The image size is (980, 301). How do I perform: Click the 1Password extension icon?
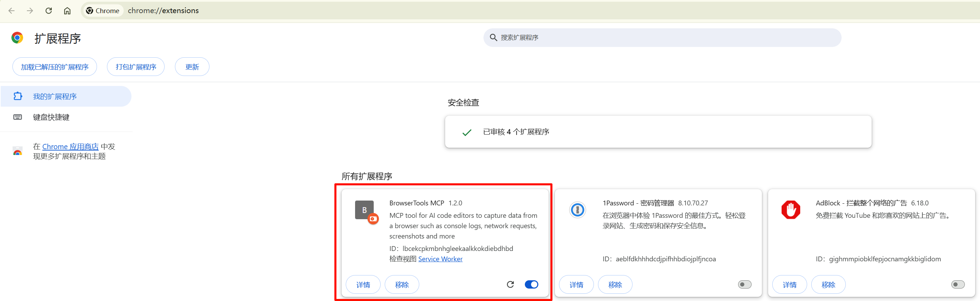pos(577,210)
